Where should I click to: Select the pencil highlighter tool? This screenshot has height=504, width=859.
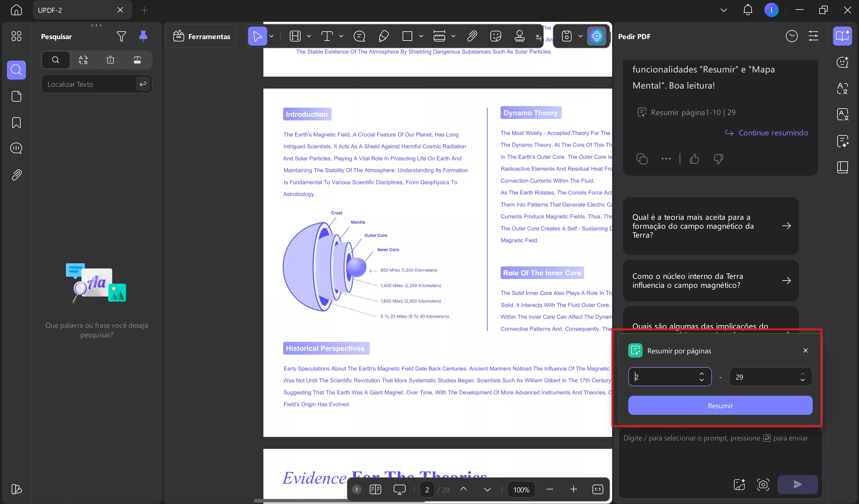pyautogui.click(x=384, y=36)
